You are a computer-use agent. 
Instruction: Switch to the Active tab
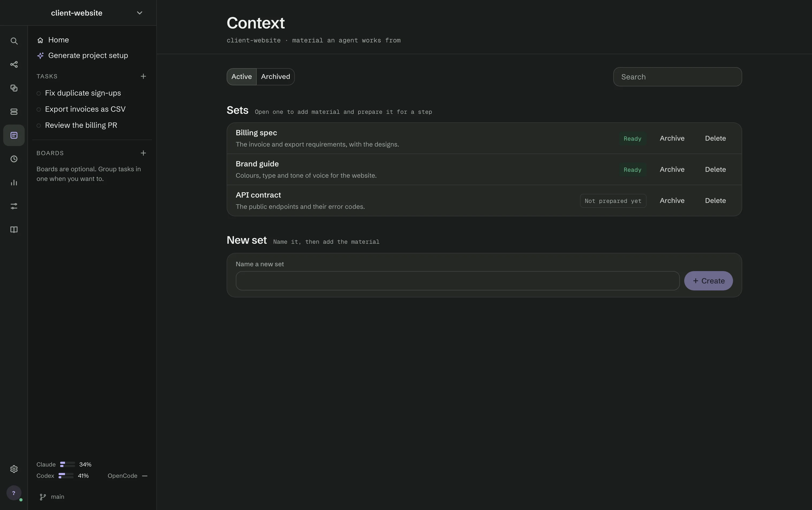[241, 76]
